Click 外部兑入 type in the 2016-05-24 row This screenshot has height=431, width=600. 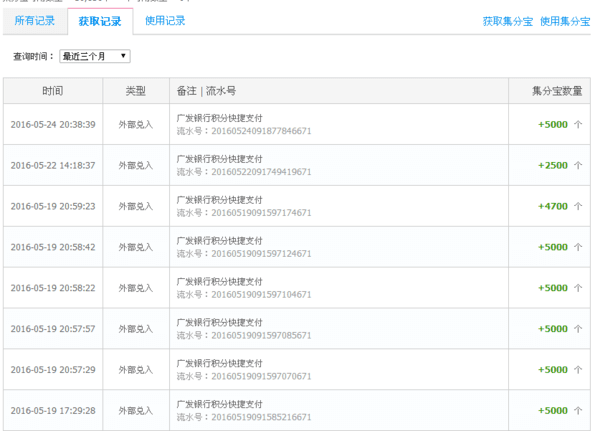[x=136, y=124]
